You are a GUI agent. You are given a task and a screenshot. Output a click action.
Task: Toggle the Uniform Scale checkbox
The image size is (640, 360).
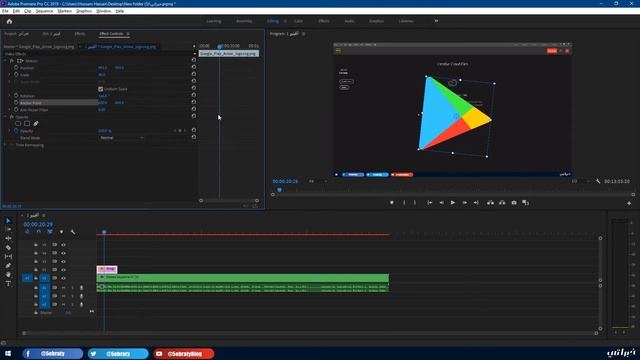pos(100,89)
